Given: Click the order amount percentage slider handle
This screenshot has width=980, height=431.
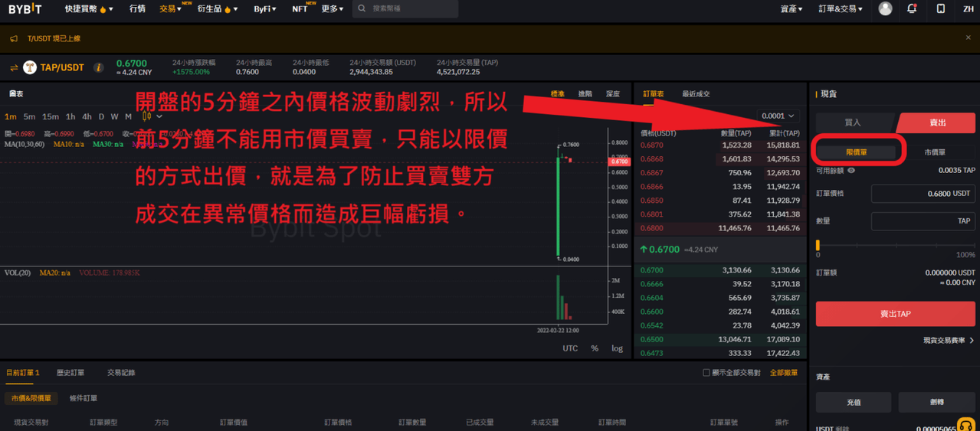Looking at the screenshot, I should click(818, 246).
